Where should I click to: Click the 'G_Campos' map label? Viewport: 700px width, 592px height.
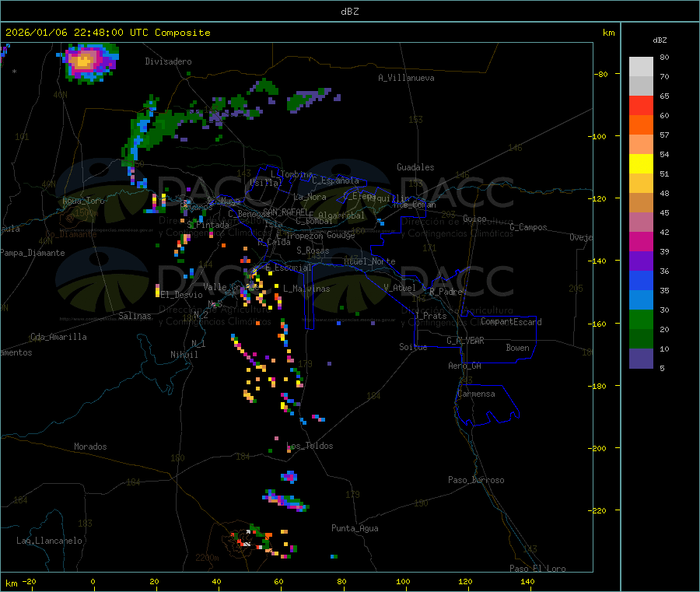(x=528, y=227)
